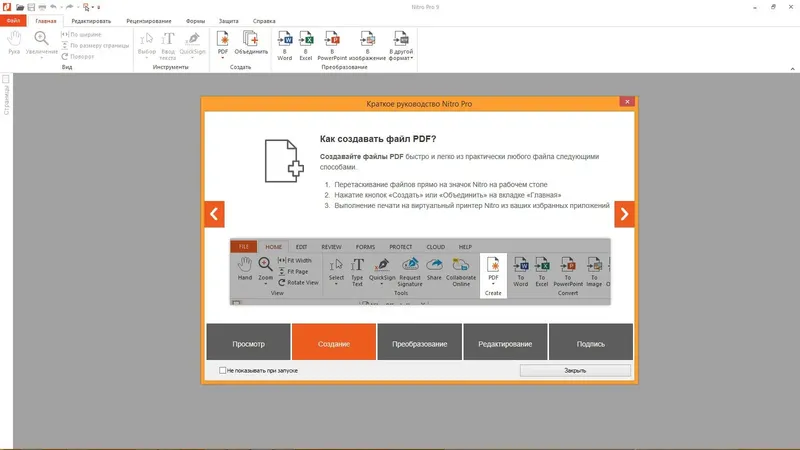The width and height of the screenshot is (800, 450).
Task: Open the redo history dropdown arrow
Action: 78,7
